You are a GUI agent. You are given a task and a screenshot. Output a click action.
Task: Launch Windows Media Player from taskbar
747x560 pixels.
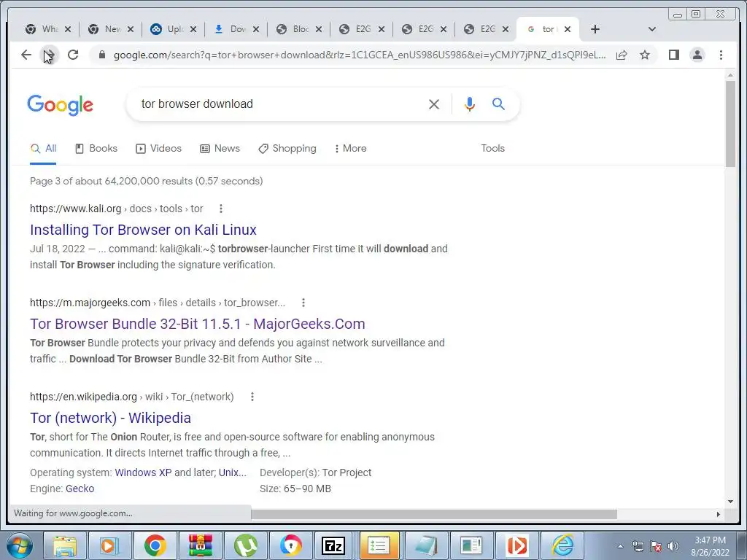pyautogui.click(x=109, y=545)
